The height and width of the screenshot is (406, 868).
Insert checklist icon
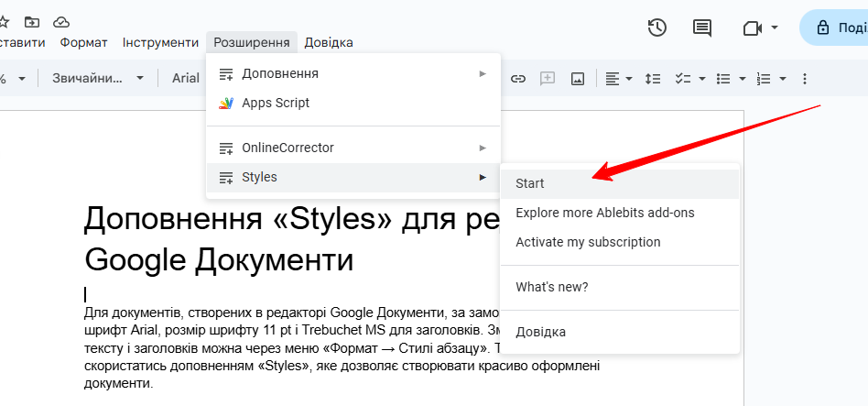tap(682, 79)
